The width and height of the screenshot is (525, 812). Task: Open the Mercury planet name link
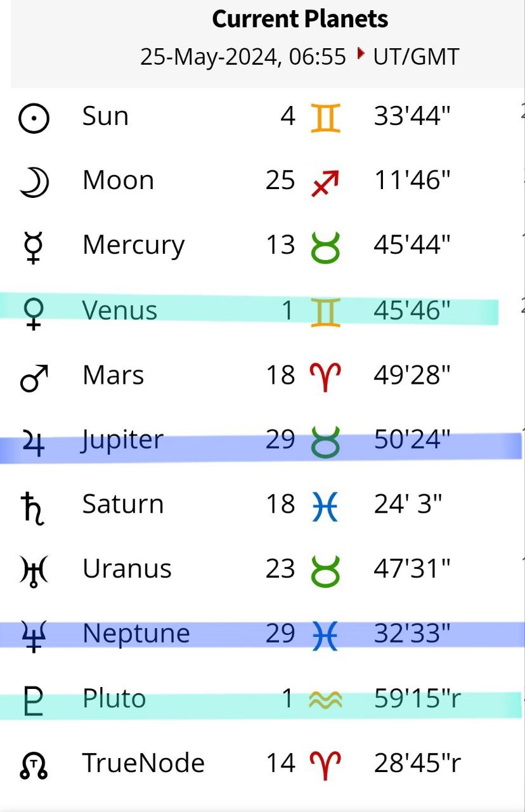[x=133, y=246]
